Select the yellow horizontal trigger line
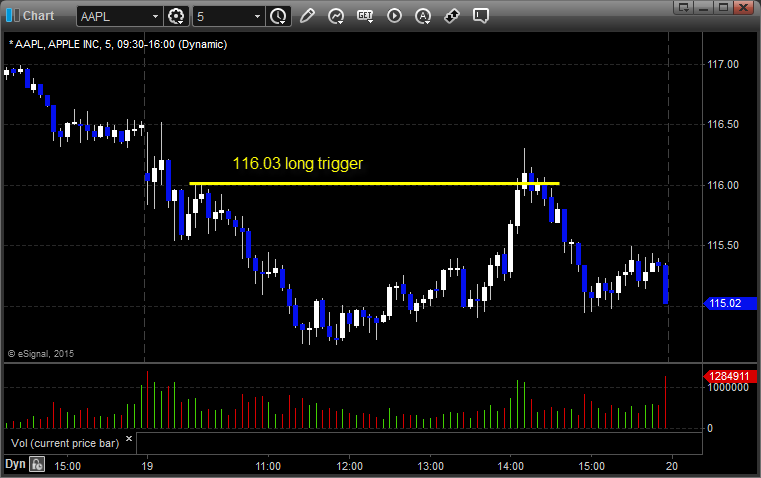The image size is (761, 478). 374,183
